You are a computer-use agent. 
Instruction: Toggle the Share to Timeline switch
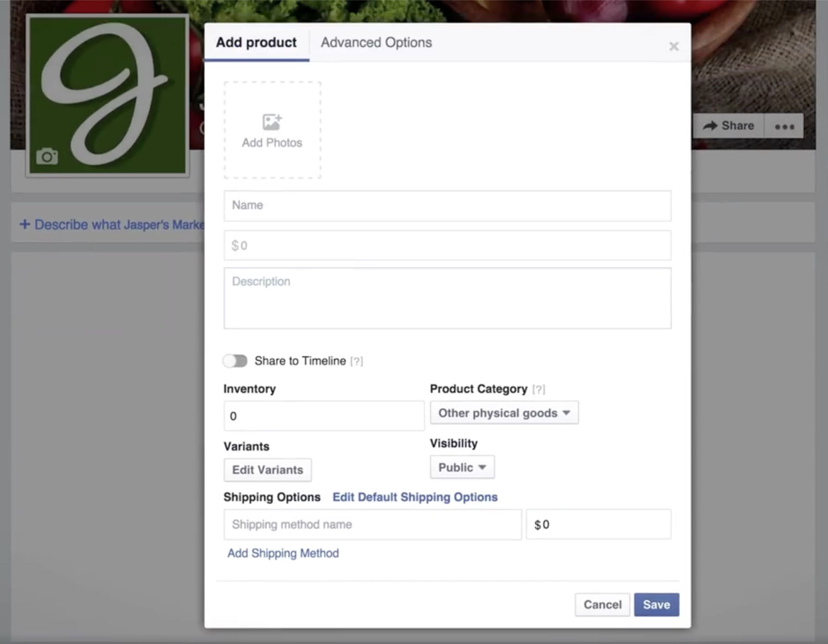pyautogui.click(x=235, y=361)
